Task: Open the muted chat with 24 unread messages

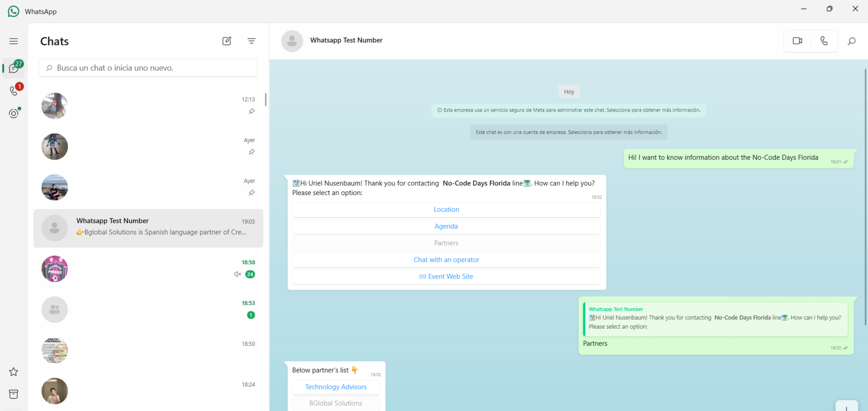Action: [148, 269]
